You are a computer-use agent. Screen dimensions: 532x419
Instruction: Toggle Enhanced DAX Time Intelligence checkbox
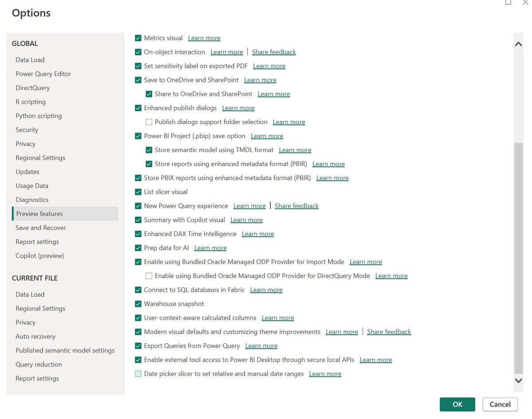138,234
